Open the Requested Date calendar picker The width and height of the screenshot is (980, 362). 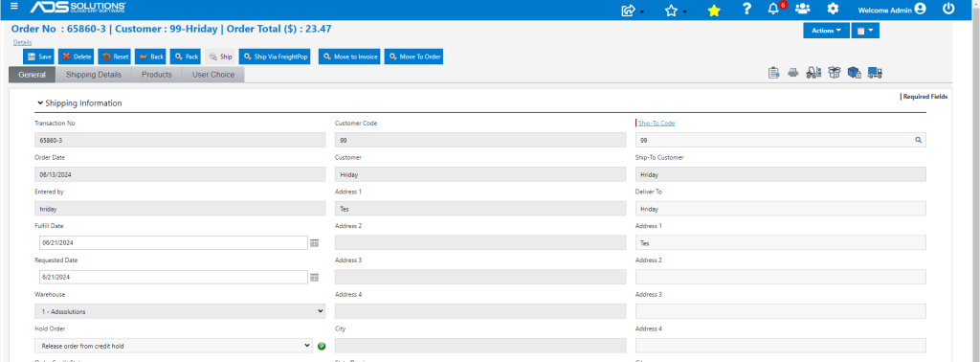314,277
